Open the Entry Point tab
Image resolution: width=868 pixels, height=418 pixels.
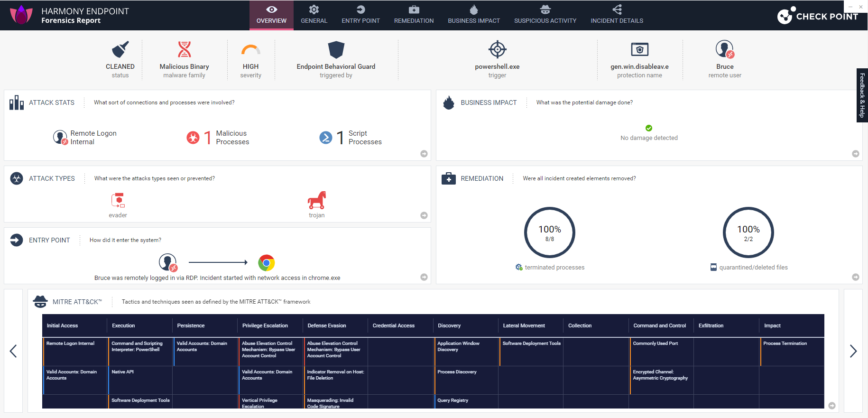pos(360,15)
